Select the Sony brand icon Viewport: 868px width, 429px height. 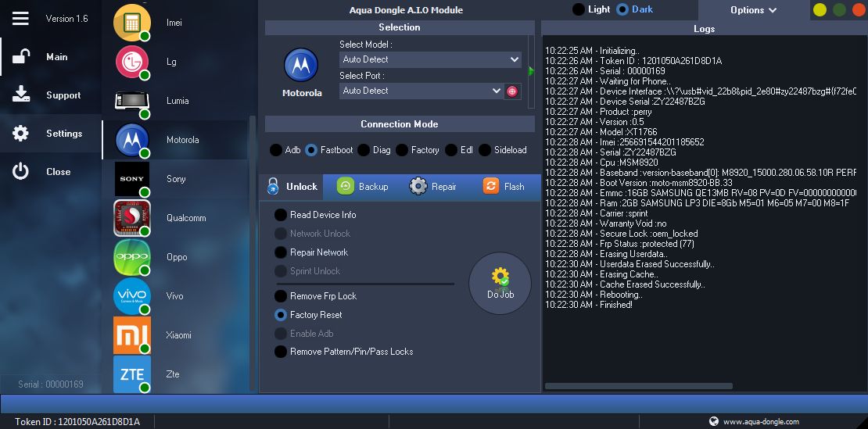131,179
